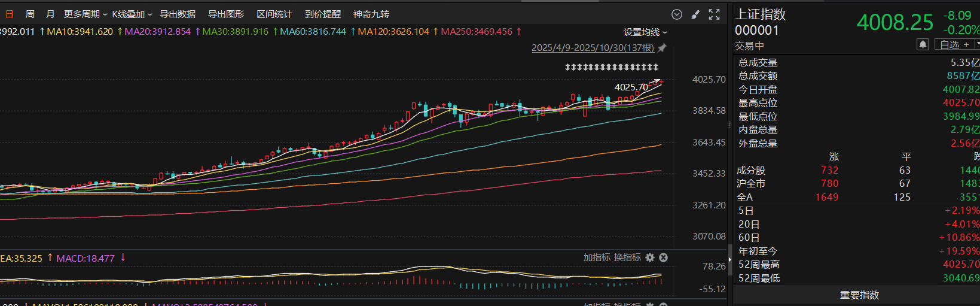This screenshot has width=980, height=306.
Task: Click the 52周最高 row label
Action: (x=759, y=265)
